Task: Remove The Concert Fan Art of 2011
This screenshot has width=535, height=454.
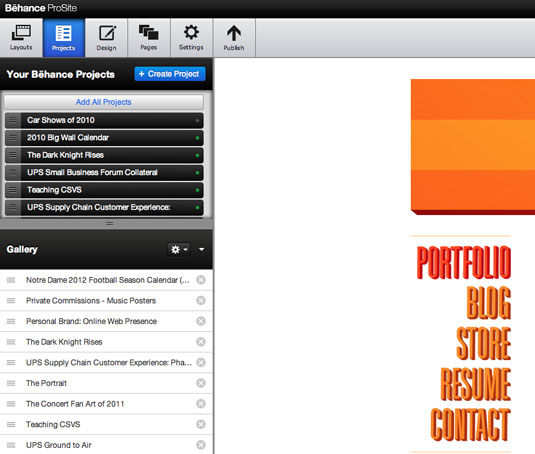Action: [x=201, y=404]
